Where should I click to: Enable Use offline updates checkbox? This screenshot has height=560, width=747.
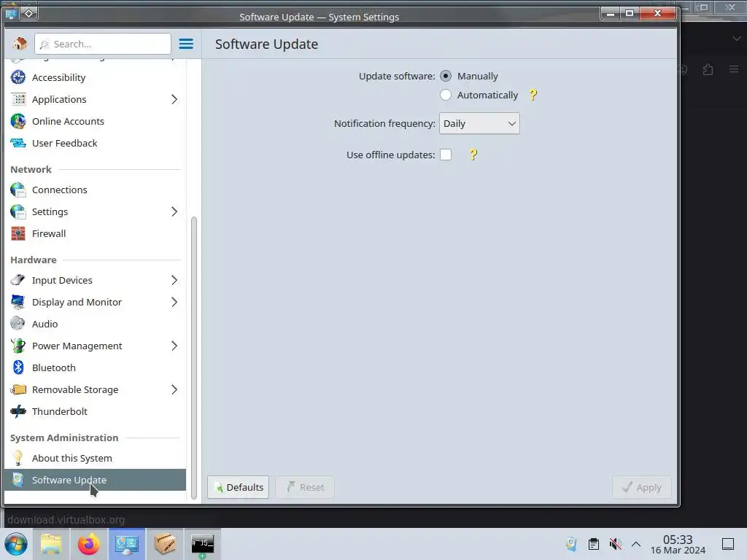point(446,155)
